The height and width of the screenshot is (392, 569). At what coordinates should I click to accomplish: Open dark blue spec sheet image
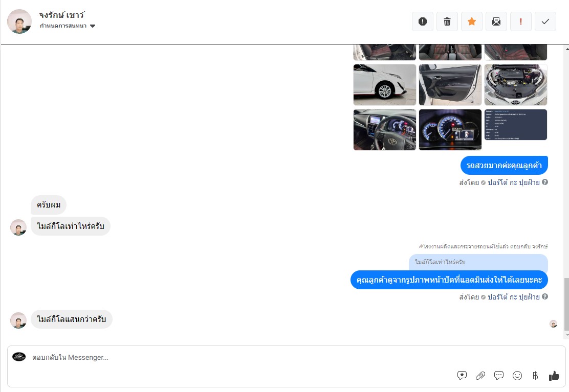tap(516, 125)
